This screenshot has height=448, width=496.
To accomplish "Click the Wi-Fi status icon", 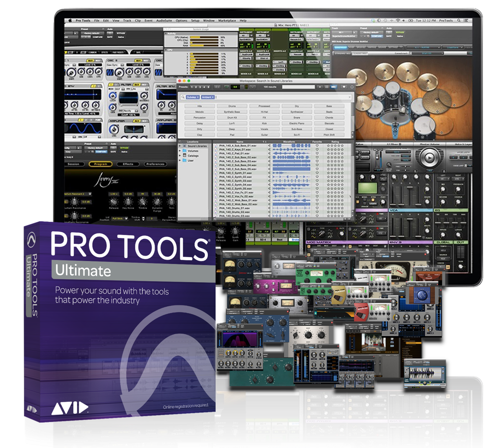I will pos(398,21).
